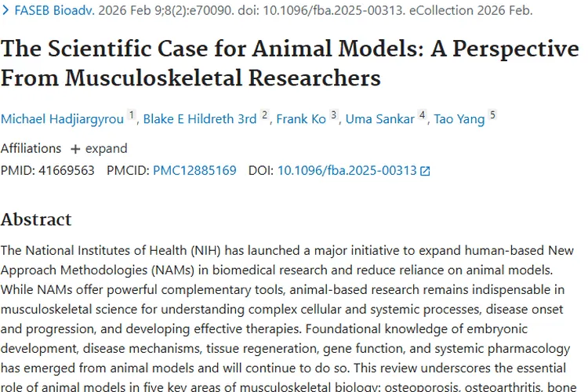Click the external link icon after the DOI
The height and width of the screenshot is (392, 588).
coord(425,171)
